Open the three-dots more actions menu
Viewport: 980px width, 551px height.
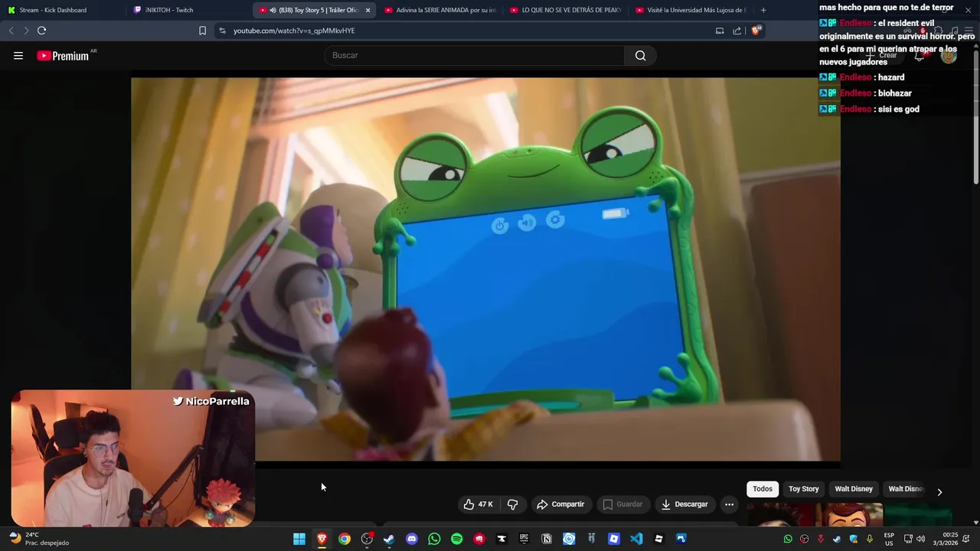[729, 504]
